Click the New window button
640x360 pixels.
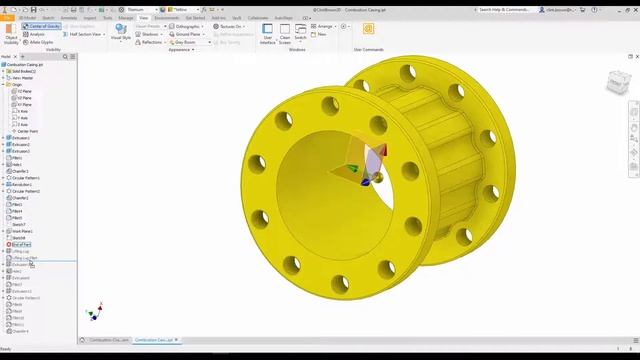318,34
